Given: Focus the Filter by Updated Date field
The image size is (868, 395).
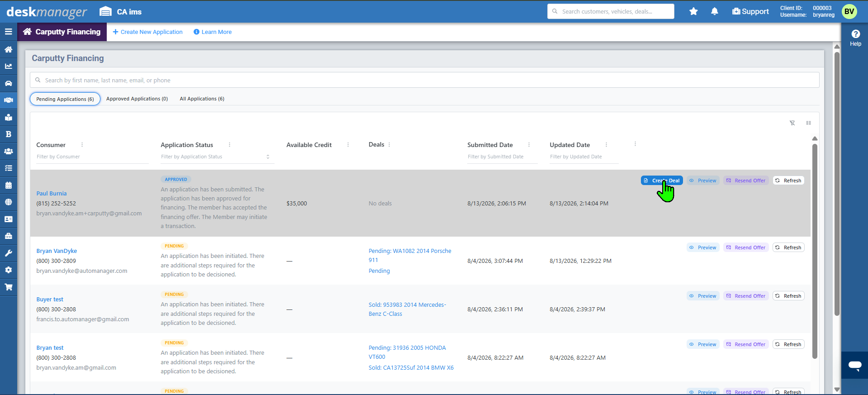Looking at the screenshot, I should [584, 157].
